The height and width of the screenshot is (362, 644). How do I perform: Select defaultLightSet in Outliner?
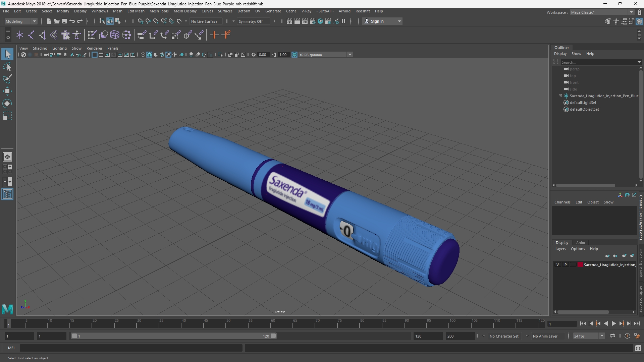[x=583, y=103]
